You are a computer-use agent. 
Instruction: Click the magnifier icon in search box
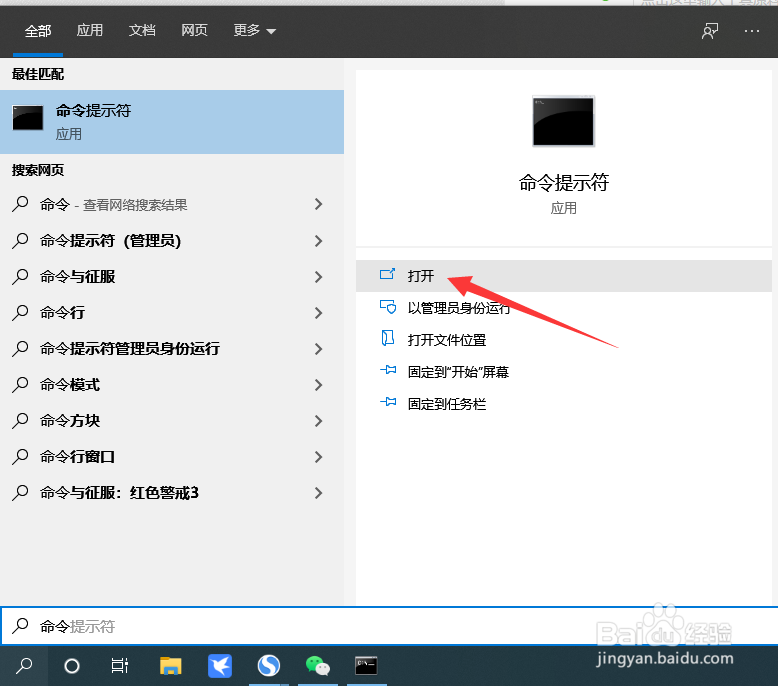[x=20, y=625]
